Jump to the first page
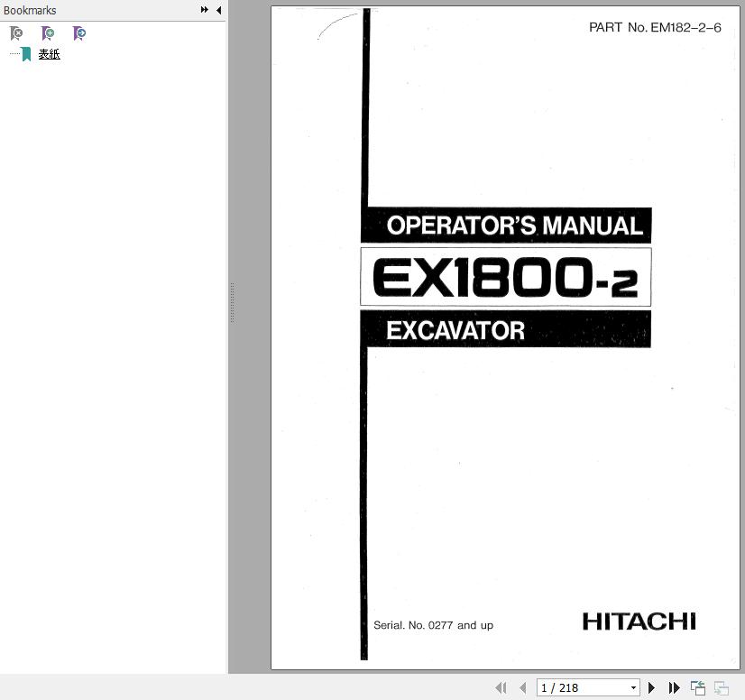Screen dimensions: 745x700 pyautogui.click(x=501, y=688)
